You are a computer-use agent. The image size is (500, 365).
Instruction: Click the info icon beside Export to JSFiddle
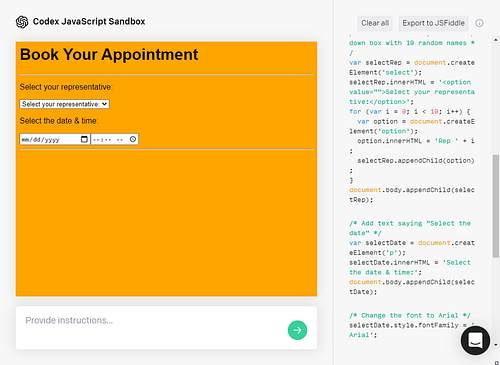(479, 23)
